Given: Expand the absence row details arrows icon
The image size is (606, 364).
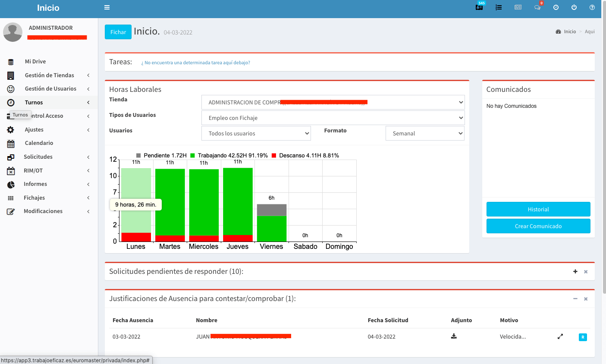Looking at the screenshot, I should 560,336.
